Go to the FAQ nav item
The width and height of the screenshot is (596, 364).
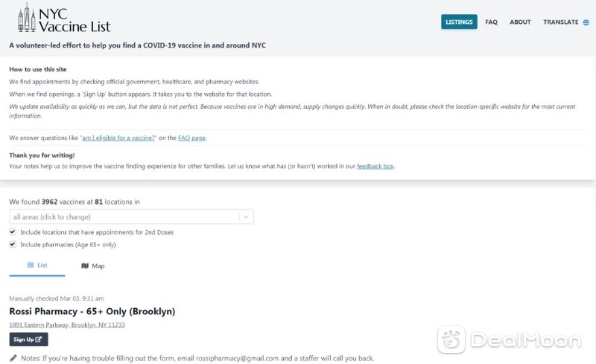pos(491,22)
